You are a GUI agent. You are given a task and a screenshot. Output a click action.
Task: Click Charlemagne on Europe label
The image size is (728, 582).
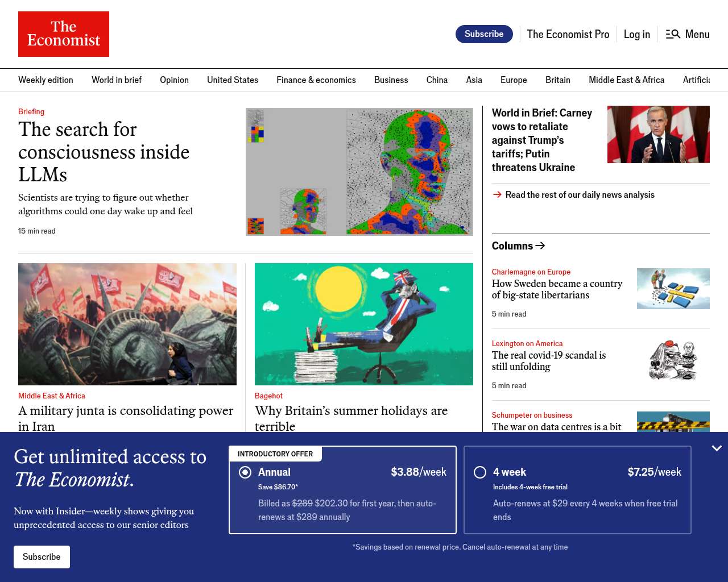pyautogui.click(x=531, y=272)
